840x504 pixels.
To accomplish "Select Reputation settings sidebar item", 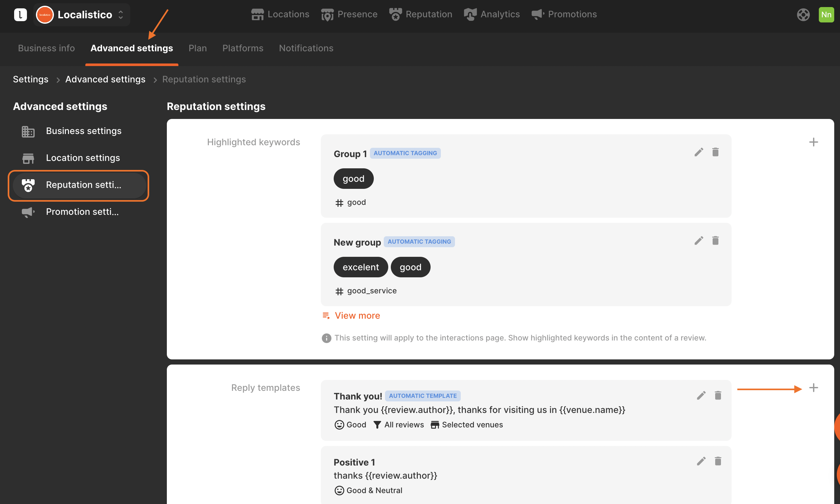I will 79,185.
